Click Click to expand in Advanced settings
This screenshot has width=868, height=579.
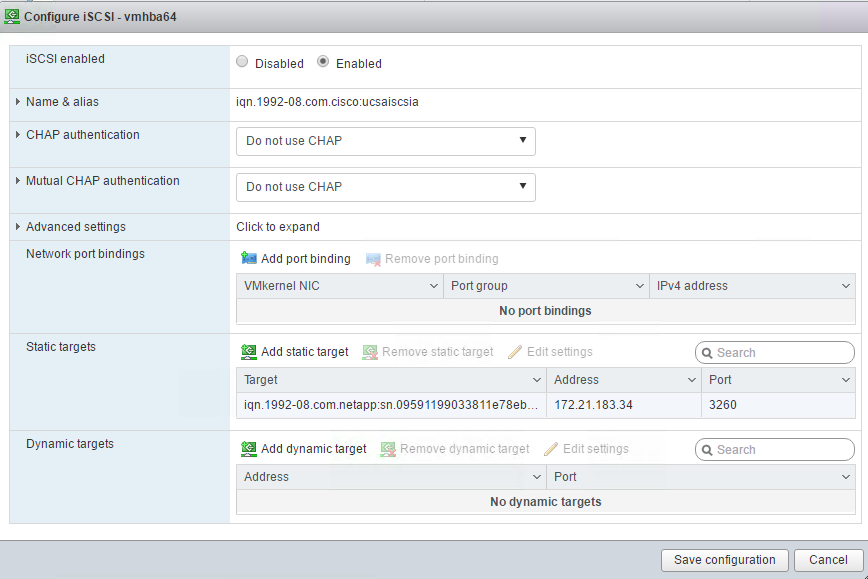(278, 227)
